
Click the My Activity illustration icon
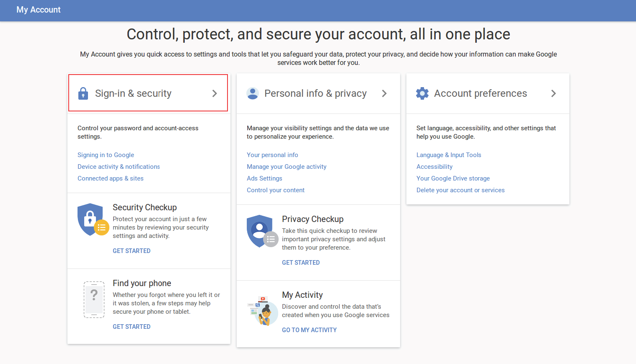click(x=263, y=311)
